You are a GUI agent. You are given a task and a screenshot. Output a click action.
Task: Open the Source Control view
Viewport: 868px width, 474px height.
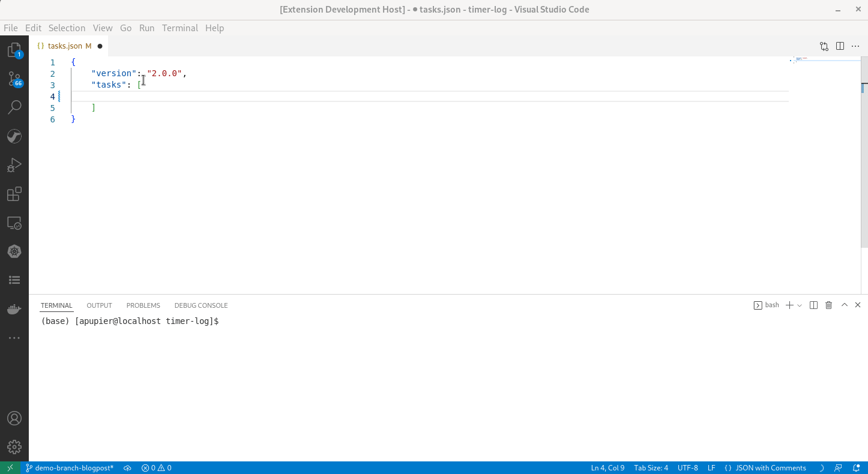pyautogui.click(x=14, y=79)
